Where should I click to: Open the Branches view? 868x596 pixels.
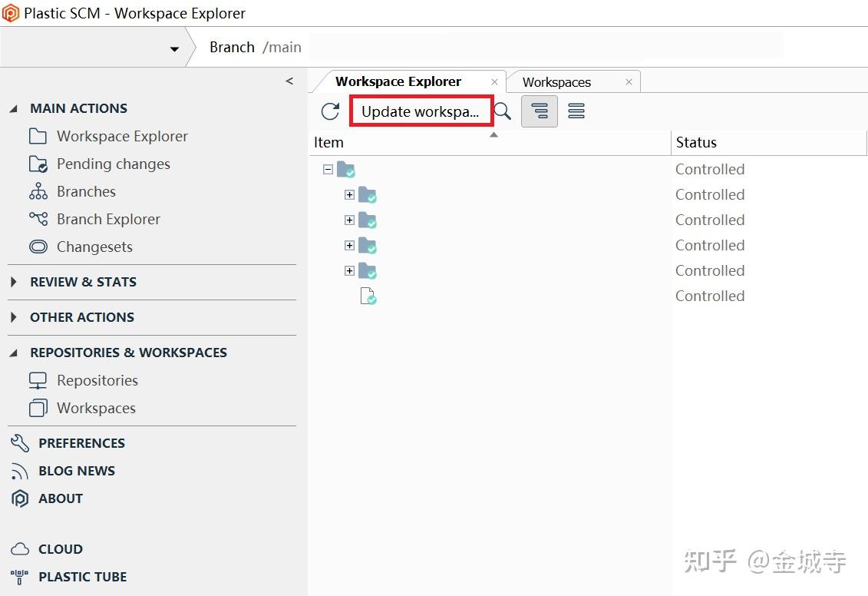[x=87, y=192]
